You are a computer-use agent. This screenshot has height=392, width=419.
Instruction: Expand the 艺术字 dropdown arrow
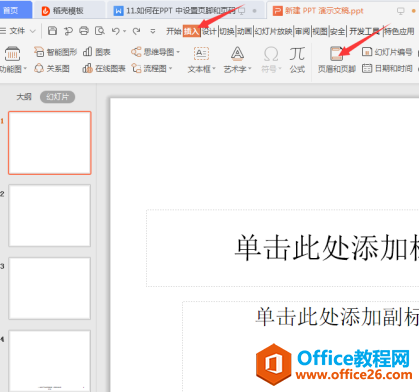(250, 69)
